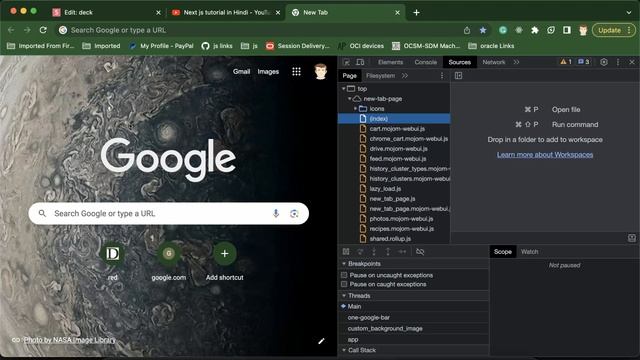640x360 pixels.
Task: Collapse the Threads section
Action: (344, 296)
